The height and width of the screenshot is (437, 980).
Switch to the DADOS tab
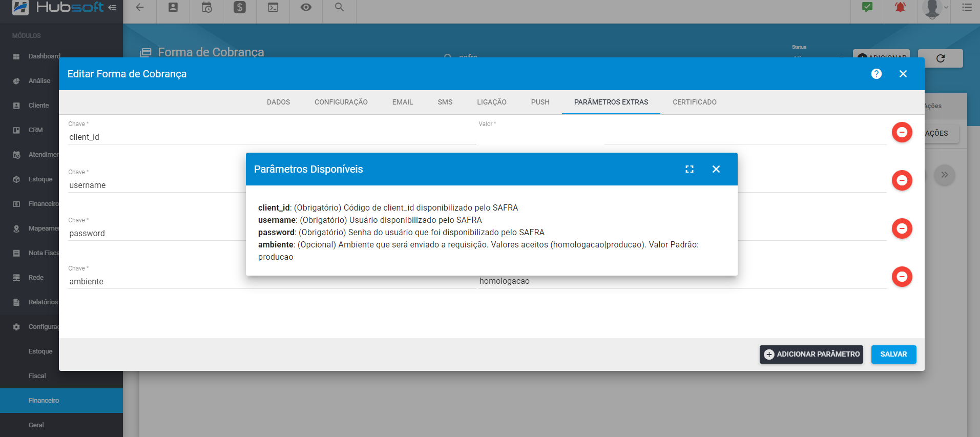(279, 102)
